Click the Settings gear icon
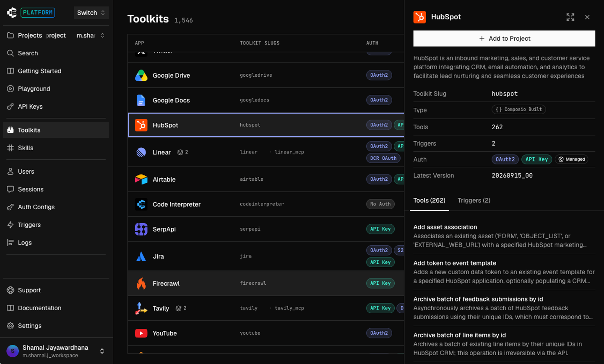Image resolution: width=604 pixels, height=364 pixels. [10, 326]
